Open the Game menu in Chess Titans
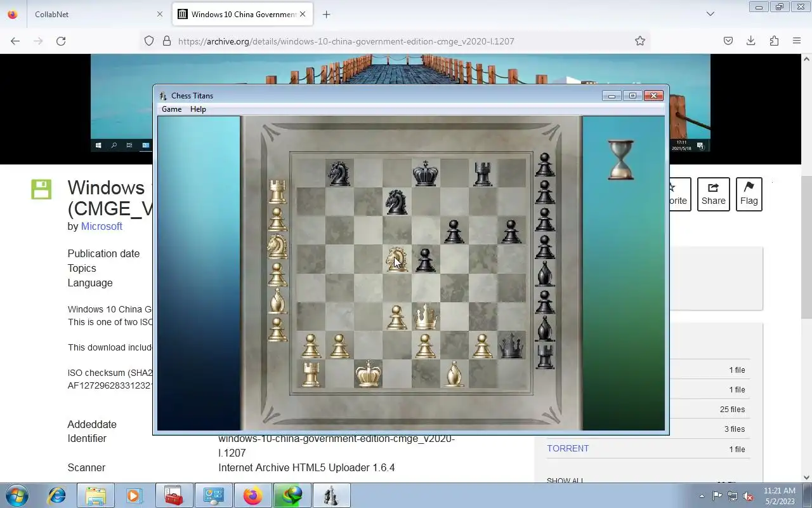Viewport: 812px width, 508px height. point(171,109)
